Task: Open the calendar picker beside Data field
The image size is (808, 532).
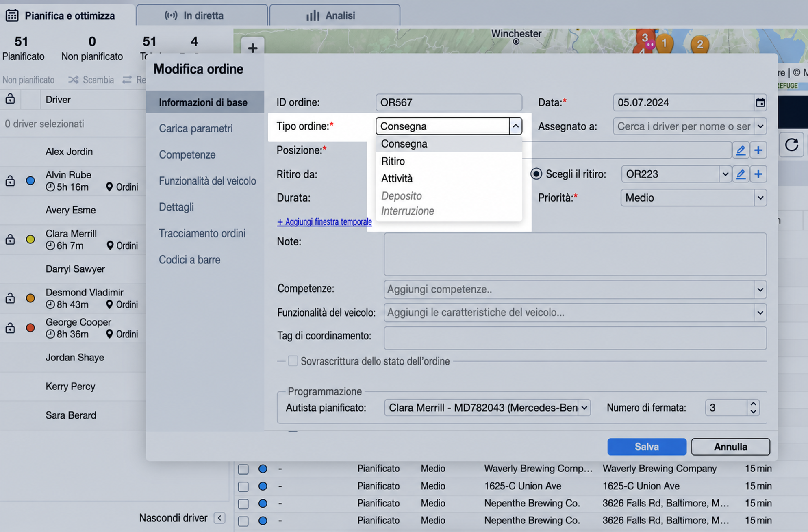Action: click(x=760, y=102)
